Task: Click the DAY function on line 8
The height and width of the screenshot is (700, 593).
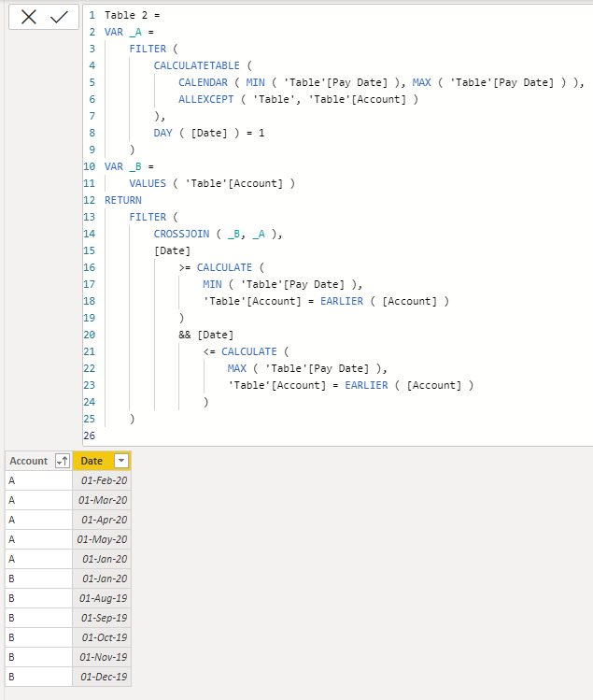Action: coord(162,133)
